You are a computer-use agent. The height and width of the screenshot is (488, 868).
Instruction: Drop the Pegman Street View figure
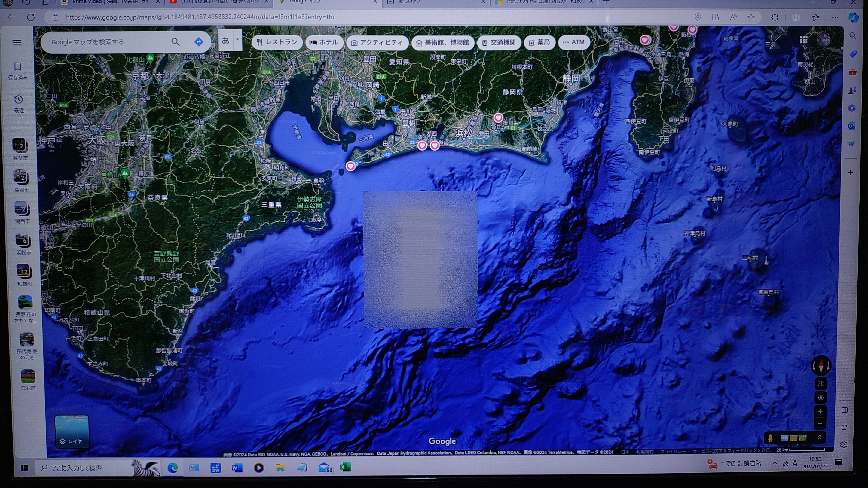770,438
